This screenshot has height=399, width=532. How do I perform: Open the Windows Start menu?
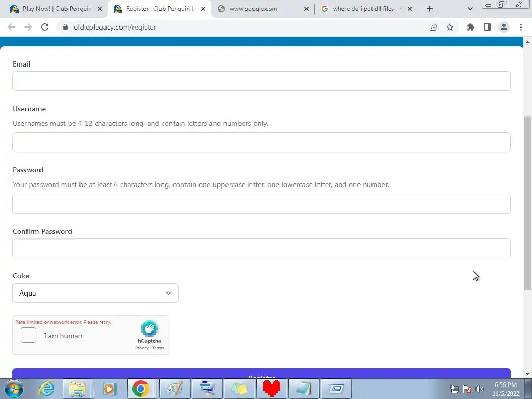coord(14,389)
